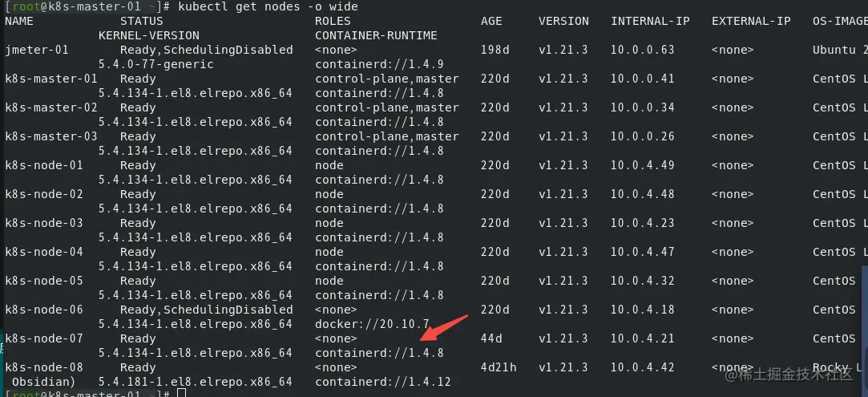
Task: Click the node name k8s-node-01
Action: click(44, 165)
